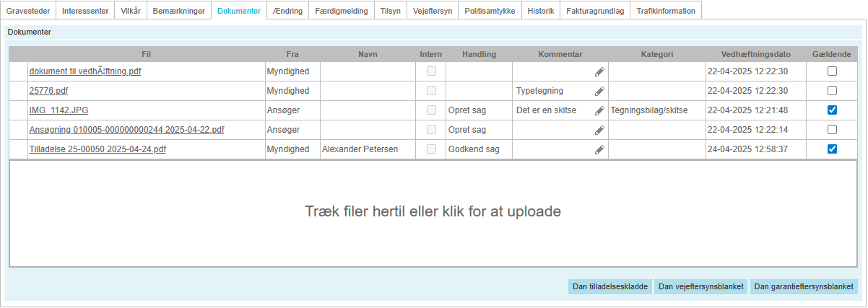Switch to the Gravesteder tab

[28, 11]
